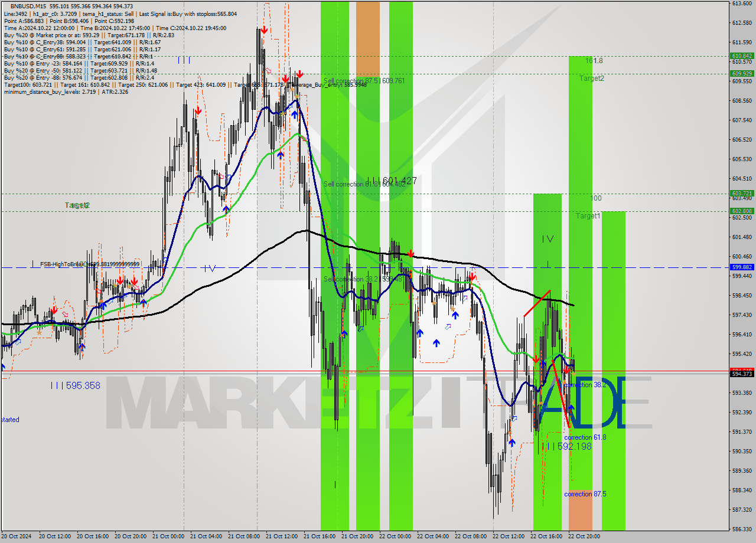Screen dimensions: 756x543
Task: Click the 'Target100: 603.721' info line
Action: click(x=185, y=84)
